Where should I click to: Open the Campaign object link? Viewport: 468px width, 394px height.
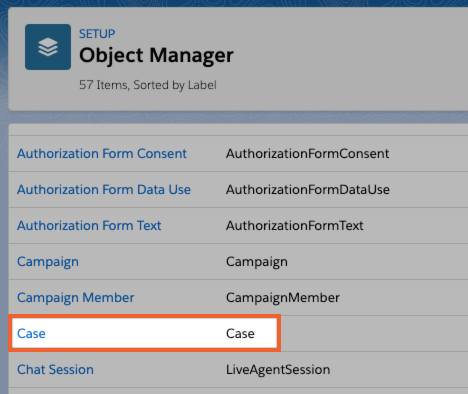point(48,262)
